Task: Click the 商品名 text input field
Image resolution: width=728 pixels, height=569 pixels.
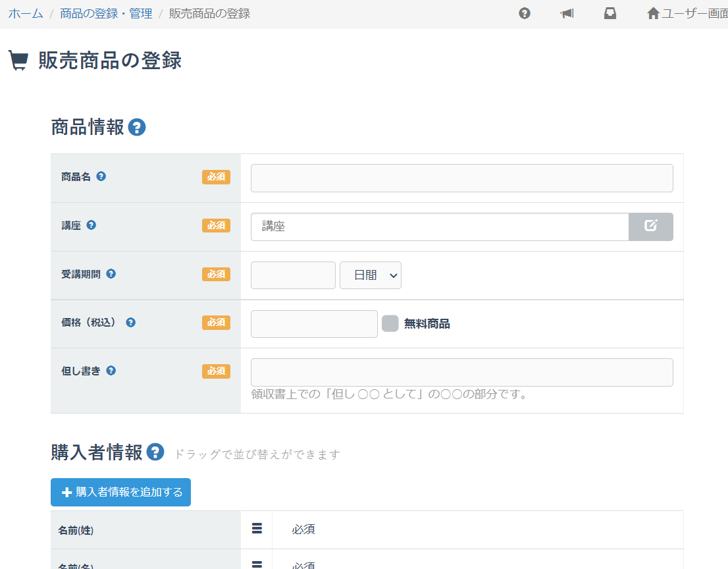Action: (461, 178)
